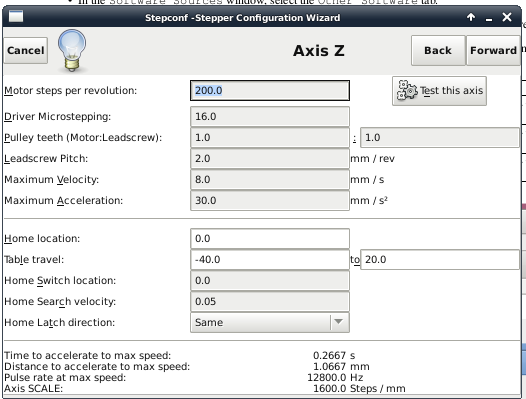Click the 'Home location:' label
This screenshot has width=526, height=399.
coord(42,239)
